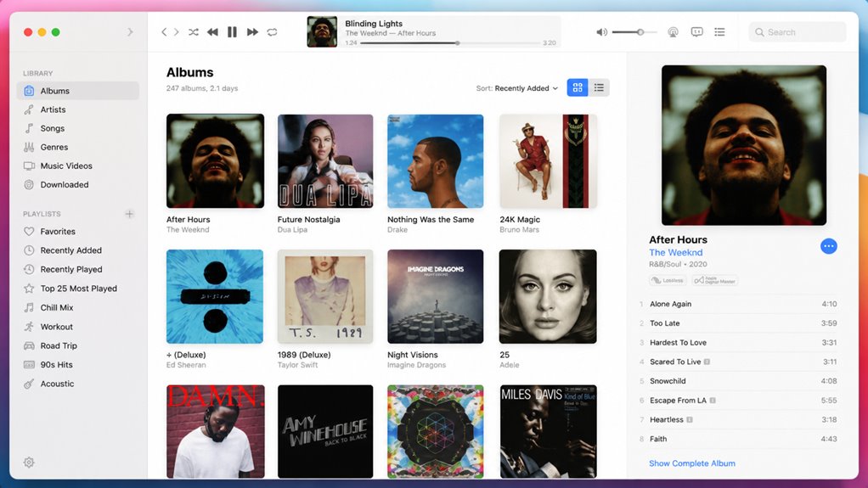This screenshot has width=868, height=488.
Task: Open the After Hours album cover in grid
Action: click(216, 161)
